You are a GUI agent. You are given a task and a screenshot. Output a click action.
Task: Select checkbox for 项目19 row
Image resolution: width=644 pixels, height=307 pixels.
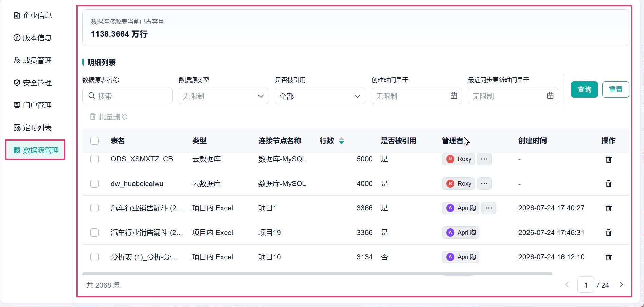(x=94, y=233)
